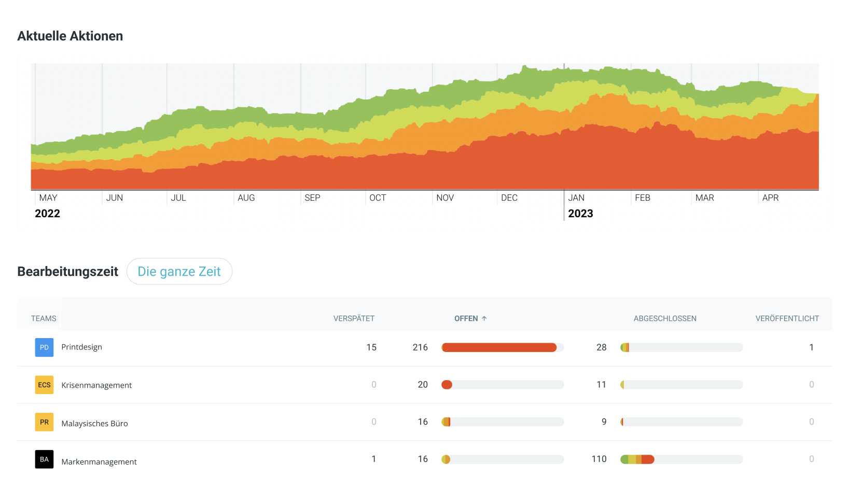
Task: Click Krisenmanagement completed progress bar
Action: [x=682, y=385]
